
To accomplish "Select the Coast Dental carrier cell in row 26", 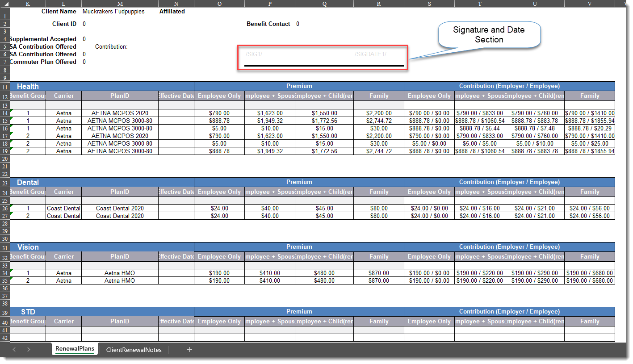I will coord(64,209).
